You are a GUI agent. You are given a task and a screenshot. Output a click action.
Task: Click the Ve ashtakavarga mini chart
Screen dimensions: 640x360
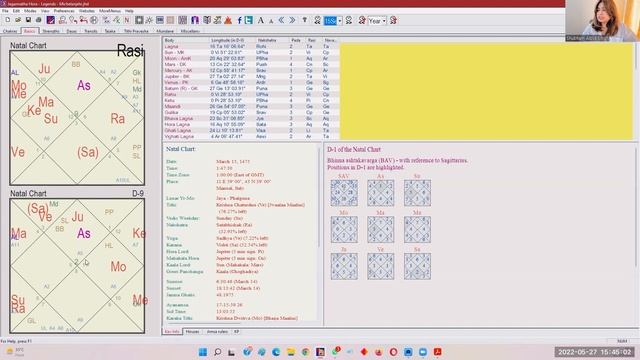[380, 266]
